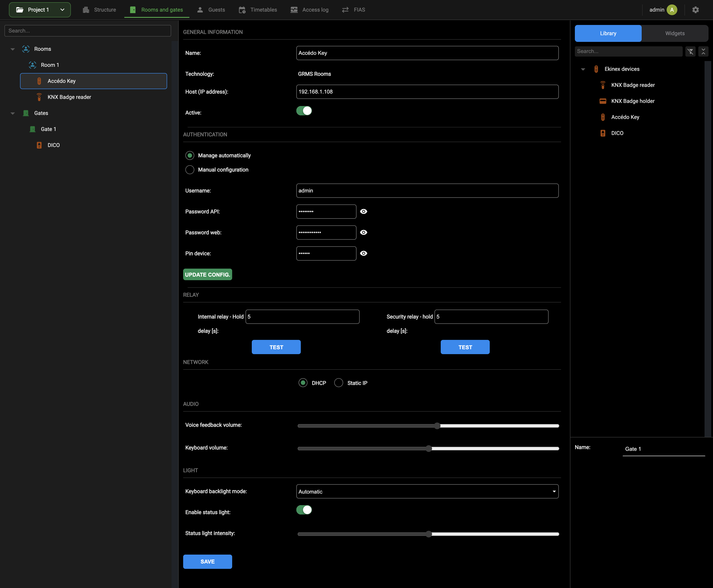
Task: Pick Accédo Key icon in Library
Action: (x=603, y=117)
